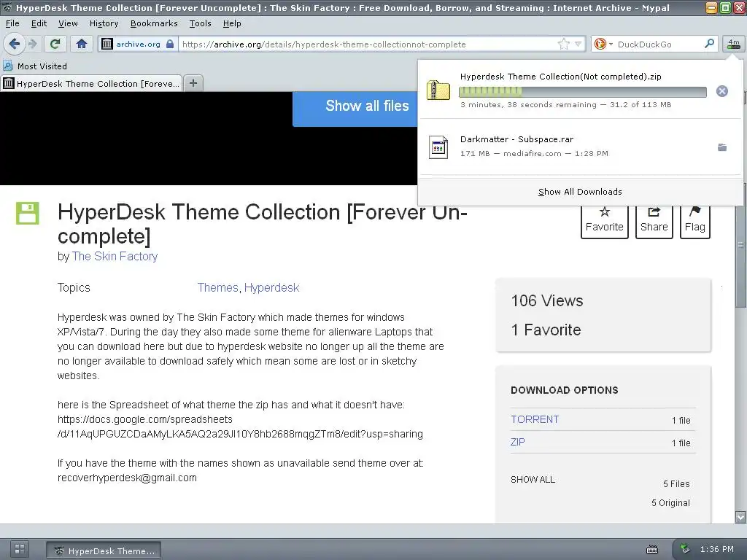Screen dimensions: 747x560
Task: Open the Themes topic link
Action: click(217, 287)
